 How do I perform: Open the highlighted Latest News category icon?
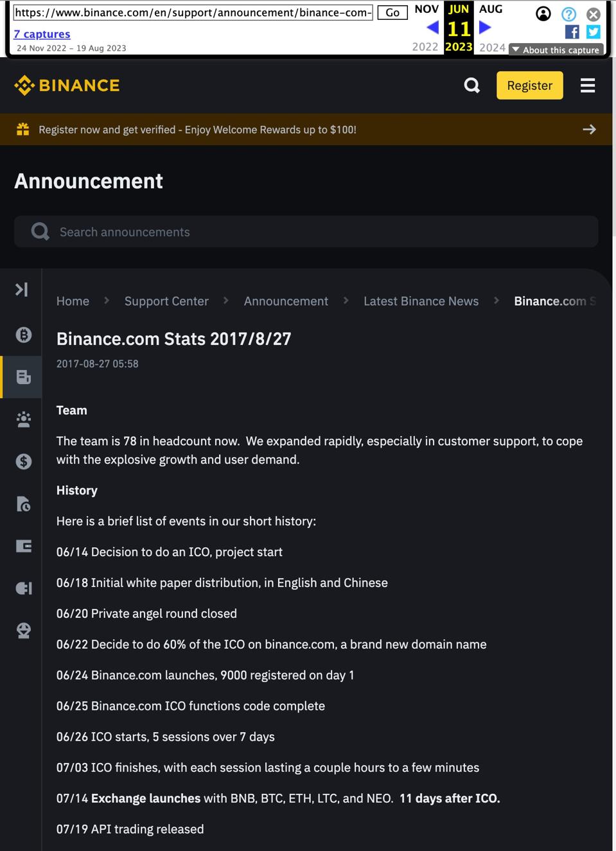[x=23, y=377]
